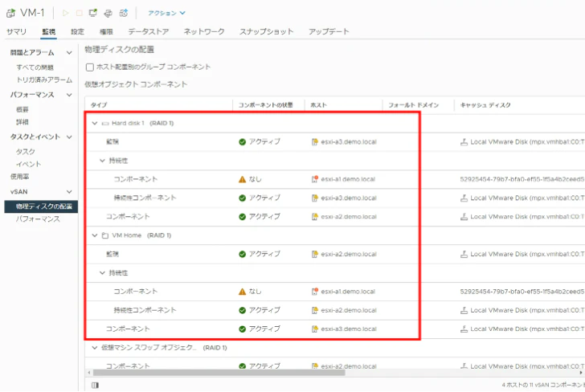
Task: Click green check in swap object コンポーネント row
Action: (242, 366)
